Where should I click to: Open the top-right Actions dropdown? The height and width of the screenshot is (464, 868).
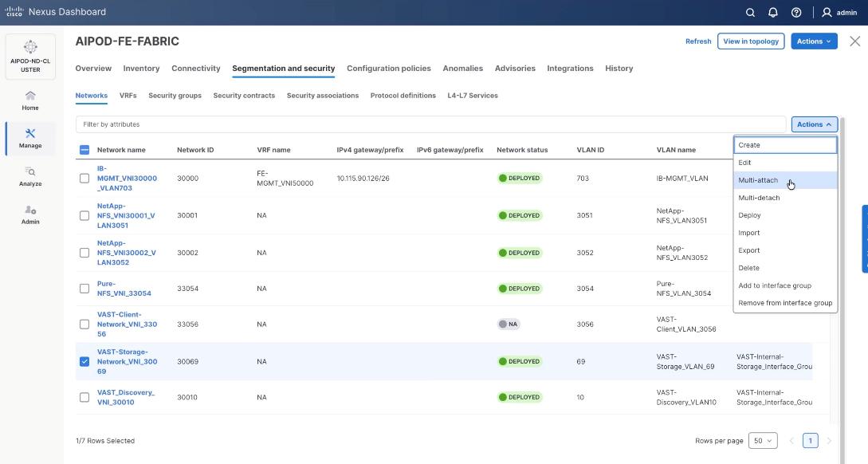click(812, 41)
